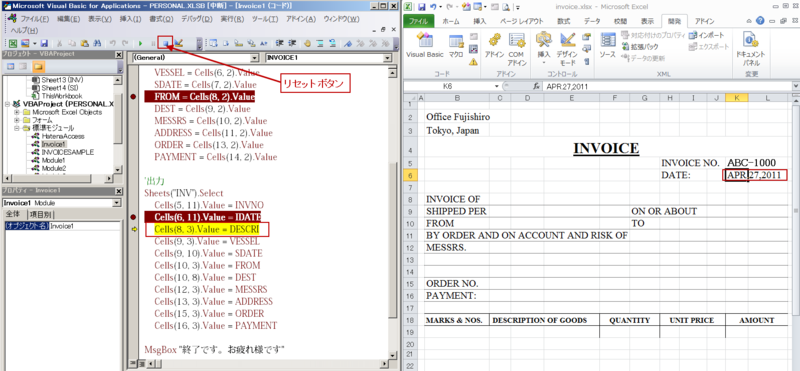
Task: Click the Reset (stop) button in VBA toolbar
Action: pyautogui.click(x=165, y=43)
